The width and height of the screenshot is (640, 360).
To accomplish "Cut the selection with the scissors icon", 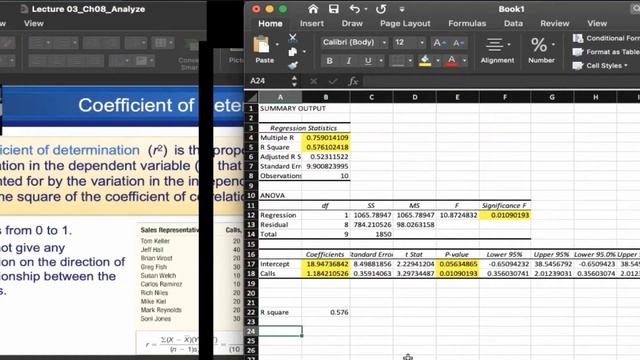I will pos(293,38).
